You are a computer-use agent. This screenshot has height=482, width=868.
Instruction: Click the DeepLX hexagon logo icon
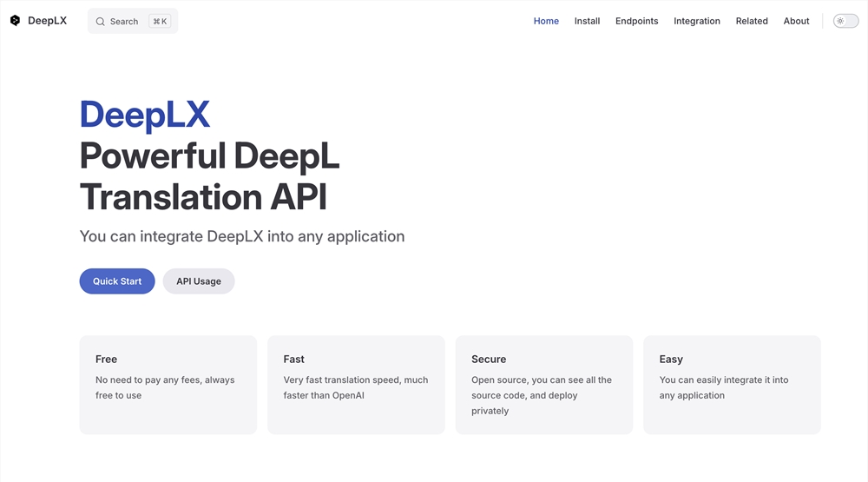click(15, 21)
